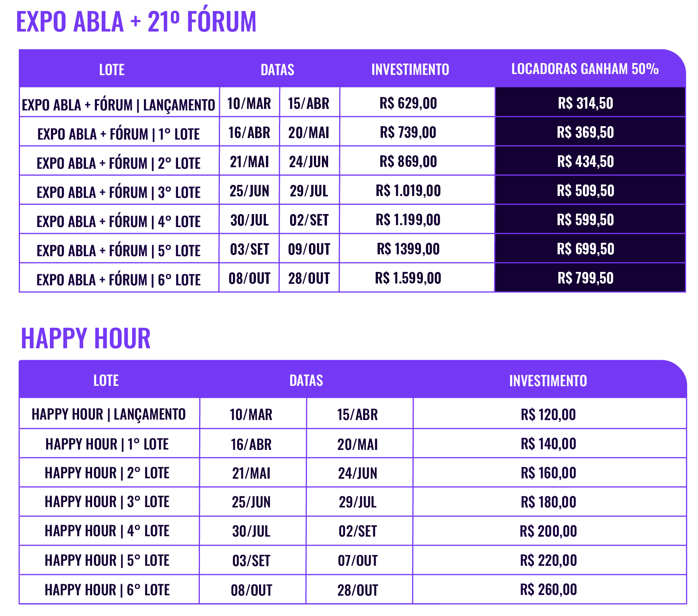Screen dimensions: 698x616
Task: Select the R$ 314,50 discounted price
Action: [586, 103]
